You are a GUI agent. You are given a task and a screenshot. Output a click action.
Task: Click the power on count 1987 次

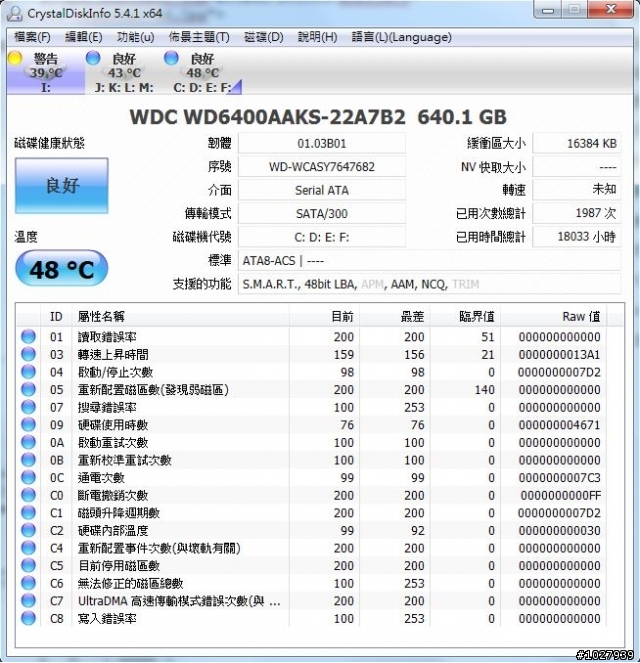(x=577, y=213)
